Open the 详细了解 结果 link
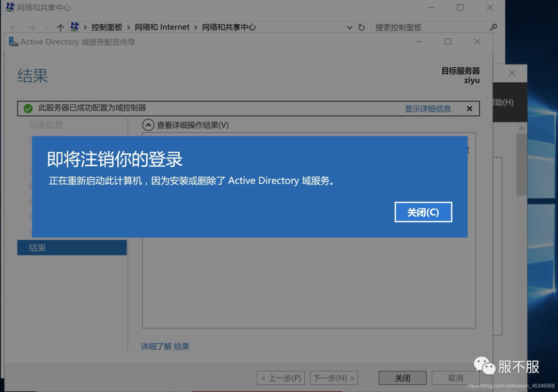The height and width of the screenshot is (392, 558). tap(165, 346)
